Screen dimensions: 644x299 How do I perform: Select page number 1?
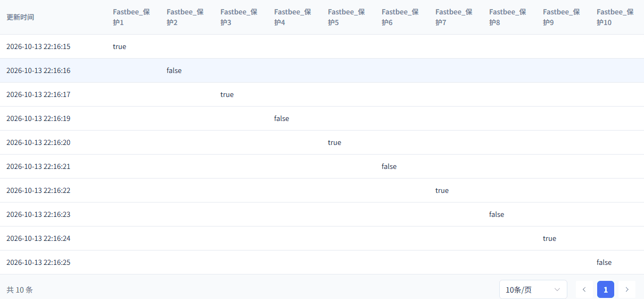606,289
